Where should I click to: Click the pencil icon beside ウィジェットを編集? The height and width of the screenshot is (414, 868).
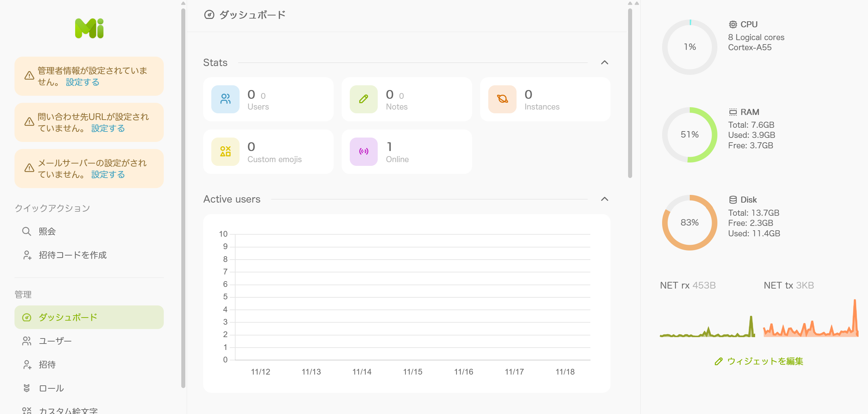[x=718, y=361]
